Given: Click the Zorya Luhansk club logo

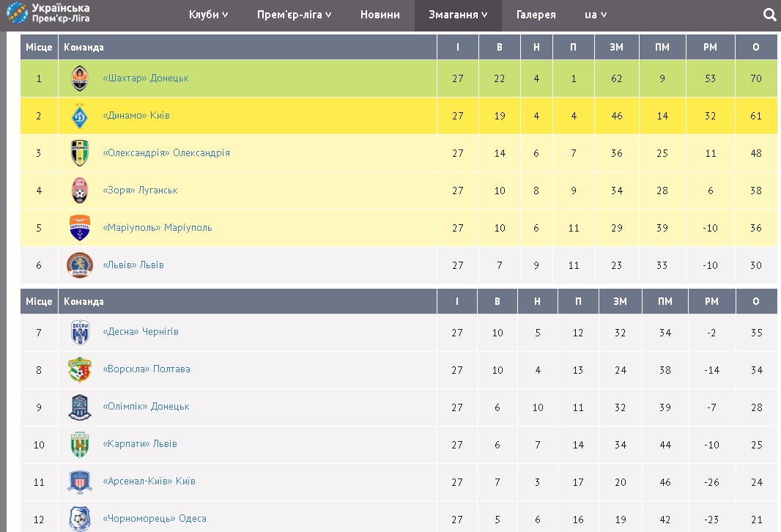Looking at the screenshot, I should 80,191.
